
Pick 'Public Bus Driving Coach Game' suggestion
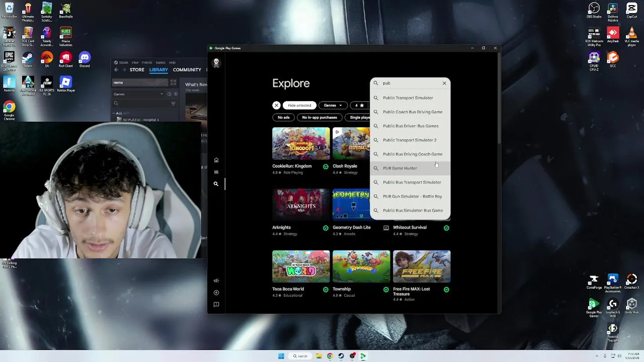410,154
